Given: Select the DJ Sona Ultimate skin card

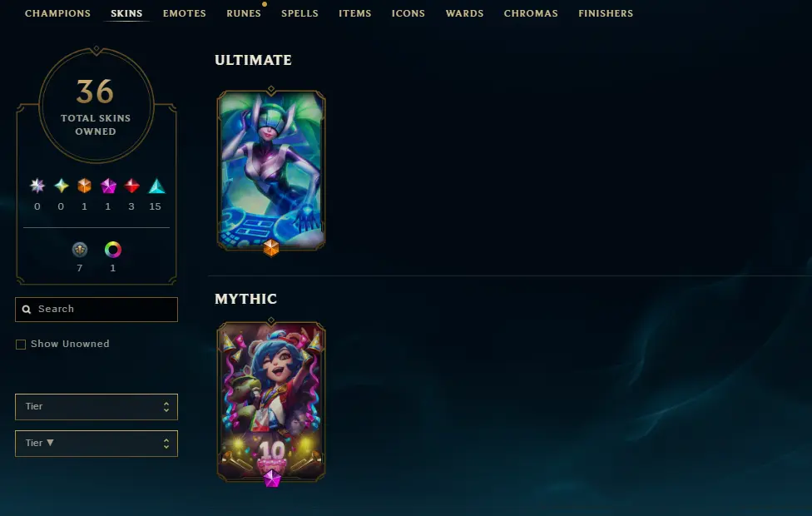Looking at the screenshot, I should pyautogui.click(x=271, y=170).
